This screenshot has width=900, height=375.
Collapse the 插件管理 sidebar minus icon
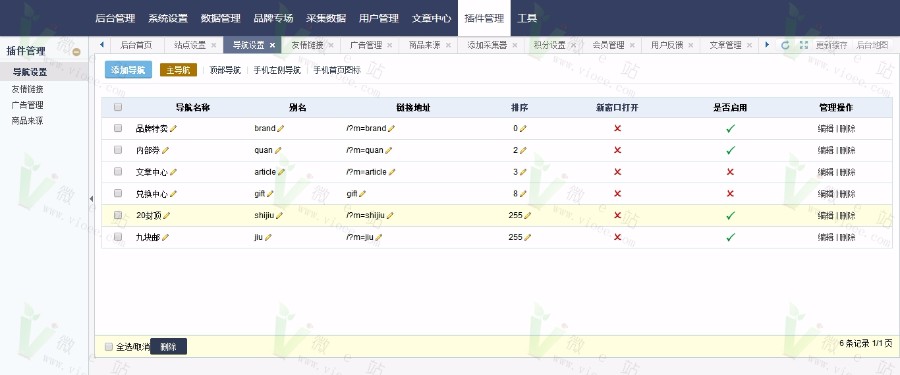click(76, 52)
